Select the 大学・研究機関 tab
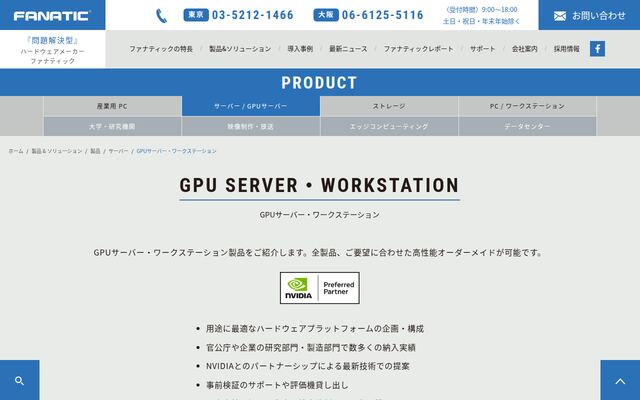The image size is (640, 400). tap(112, 127)
